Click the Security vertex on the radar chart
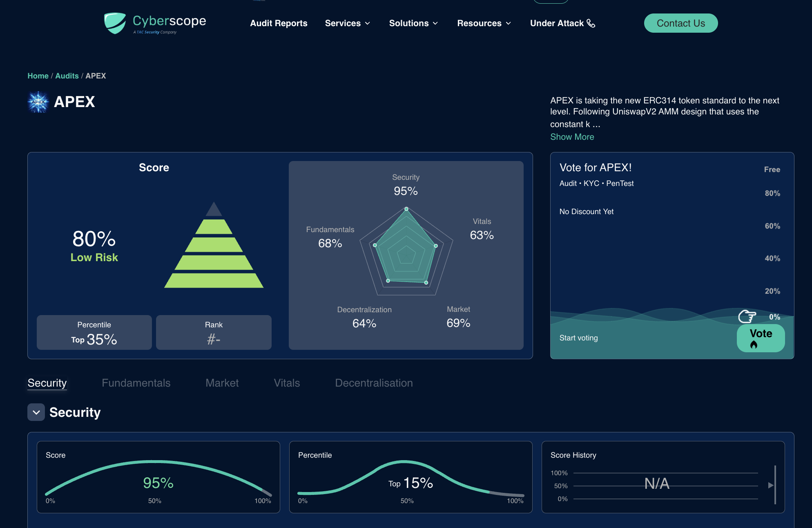This screenshot has height=528, width=812. coord(406,208)
